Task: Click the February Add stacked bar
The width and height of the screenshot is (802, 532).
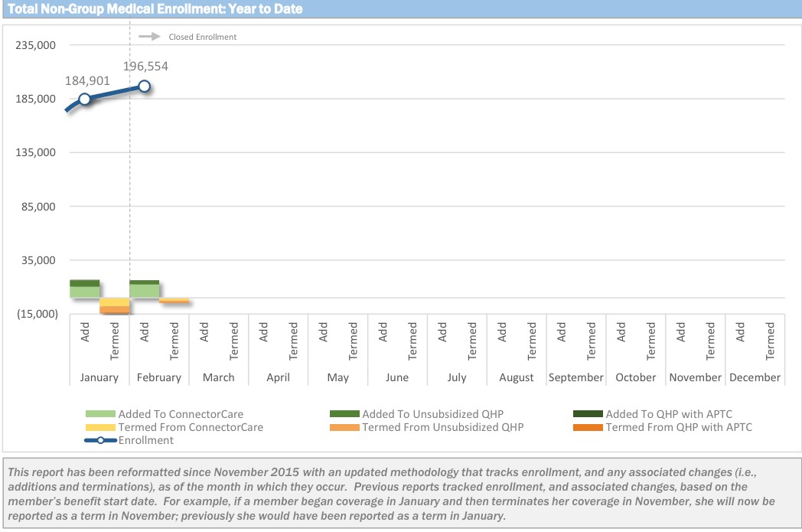Action: (x=144, y=289)
